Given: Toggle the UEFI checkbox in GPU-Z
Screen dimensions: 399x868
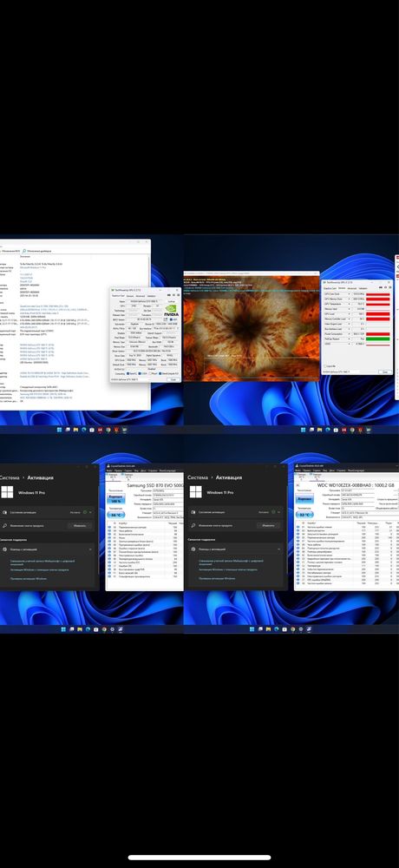Looking at the screenshot, I should [171, 319].
